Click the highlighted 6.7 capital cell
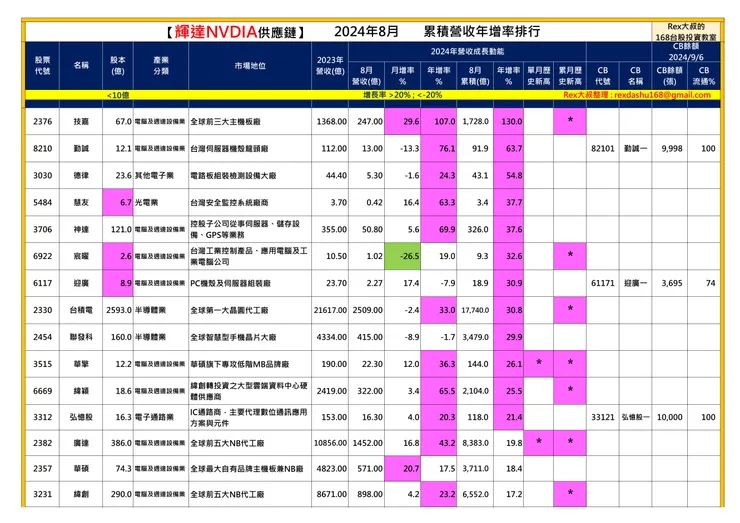This screenshot has height=523, width=740. pyautogui.click(x=118, y=202)
